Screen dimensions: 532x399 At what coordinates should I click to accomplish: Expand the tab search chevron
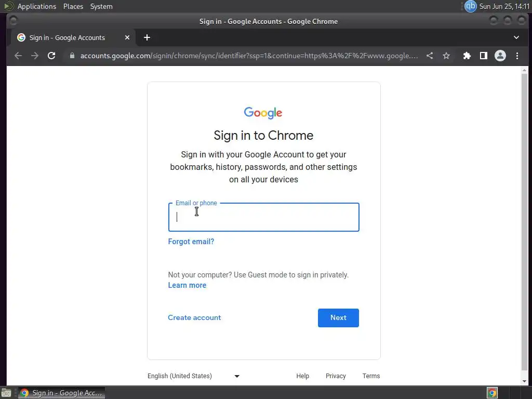click(516, 37)
